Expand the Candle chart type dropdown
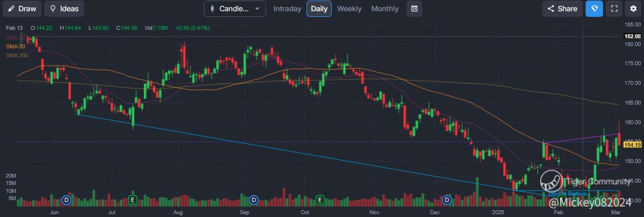 click(235, 8)
